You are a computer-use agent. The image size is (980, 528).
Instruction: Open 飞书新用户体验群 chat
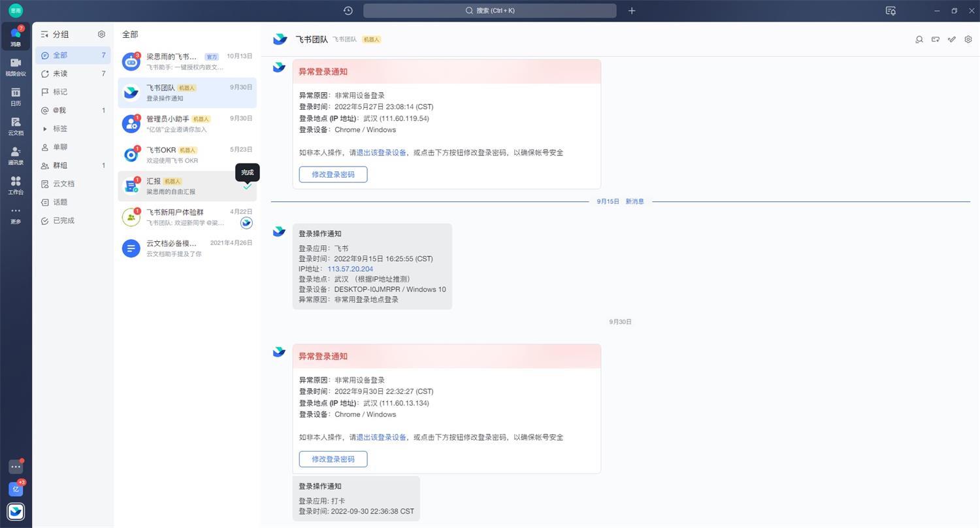[x=187, y=217]
